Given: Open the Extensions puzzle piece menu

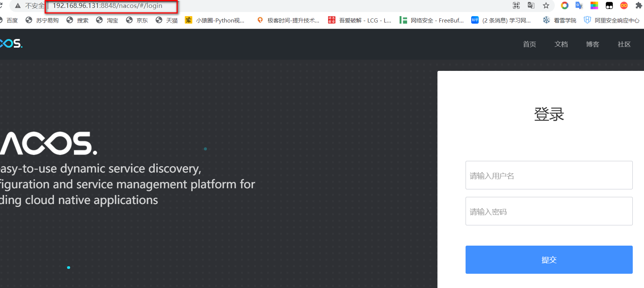Looking at the screenshot, I should click(639, 5).
